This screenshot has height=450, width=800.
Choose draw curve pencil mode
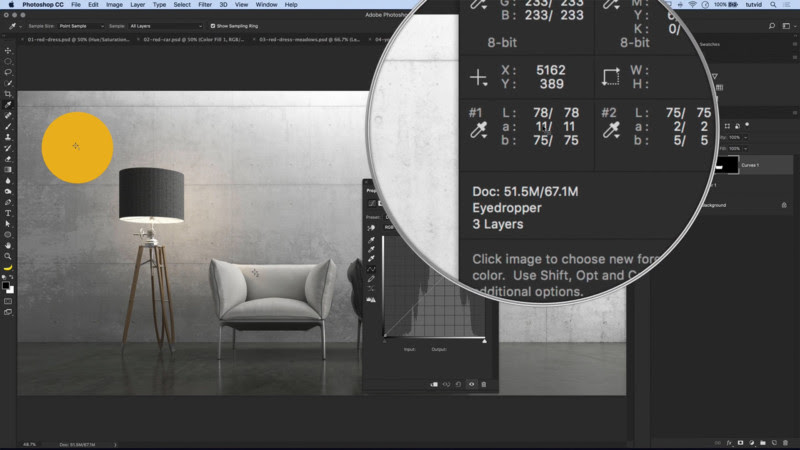371,279
